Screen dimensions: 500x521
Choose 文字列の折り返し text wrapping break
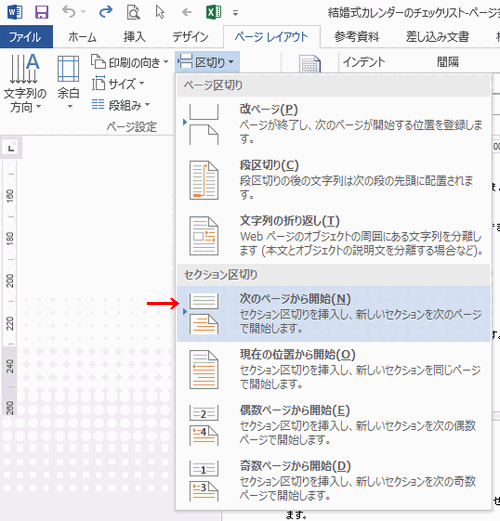[x=334, y=236]
